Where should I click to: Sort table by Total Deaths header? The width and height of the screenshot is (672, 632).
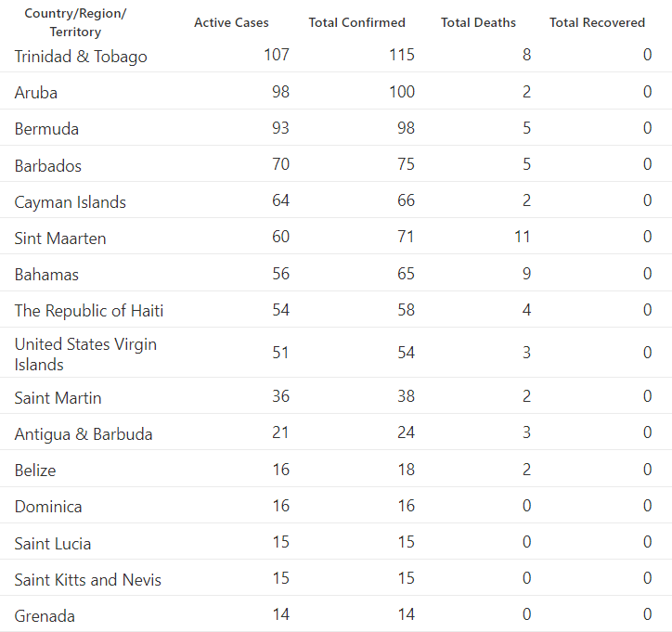click(478, 22)
